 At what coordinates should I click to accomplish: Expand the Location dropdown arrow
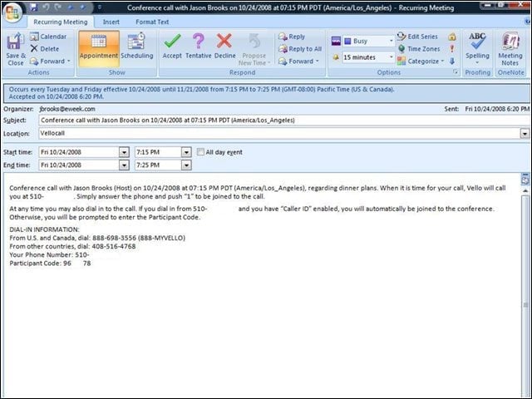click(525, 134)
